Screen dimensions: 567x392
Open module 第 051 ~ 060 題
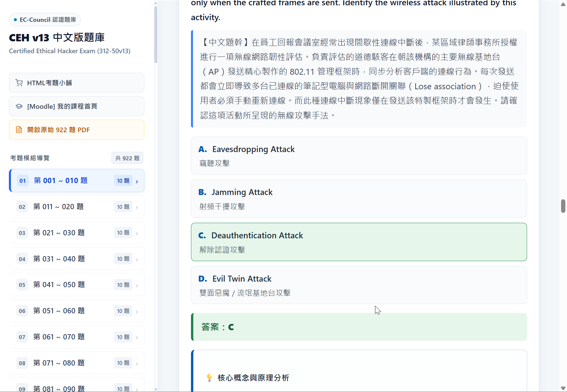tap(77, 311)
